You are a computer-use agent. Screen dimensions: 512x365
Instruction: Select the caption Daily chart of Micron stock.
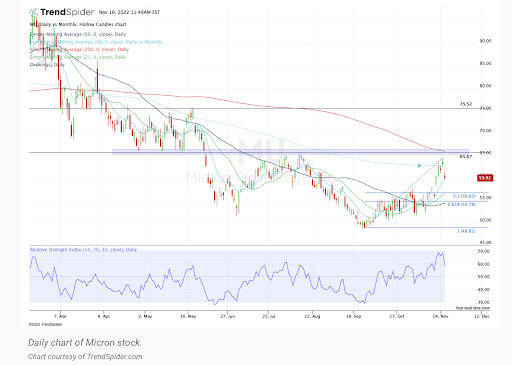click(85, 343)
